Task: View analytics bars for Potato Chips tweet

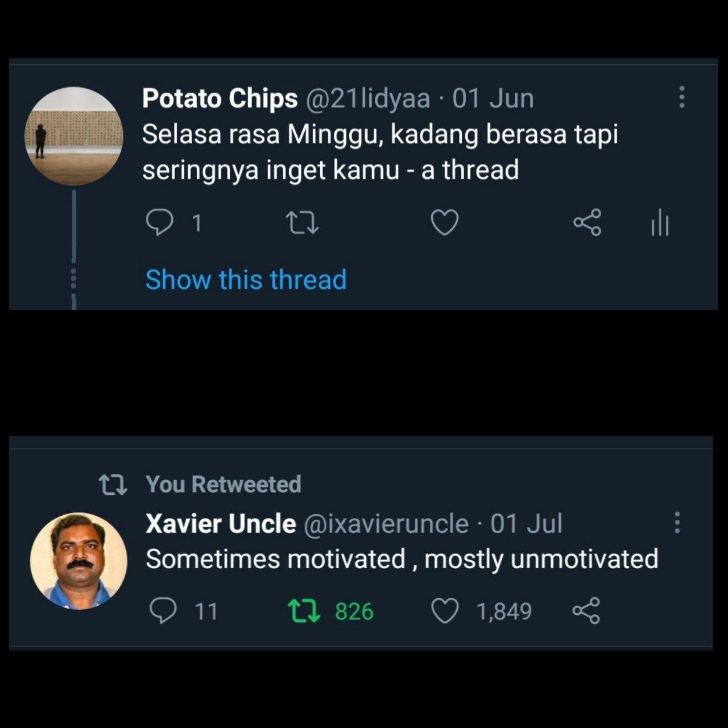Action: click(660, 222)
